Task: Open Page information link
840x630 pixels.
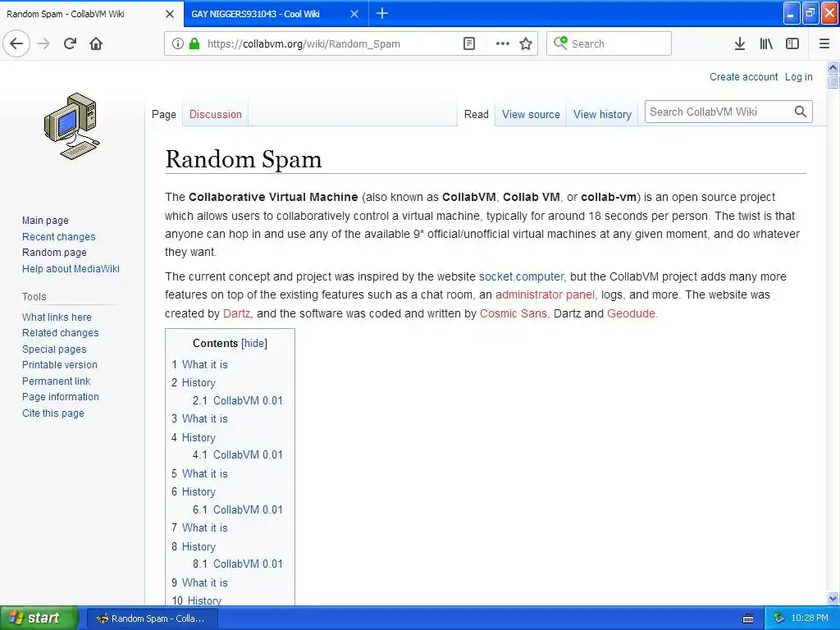Action: click(61, 397)
